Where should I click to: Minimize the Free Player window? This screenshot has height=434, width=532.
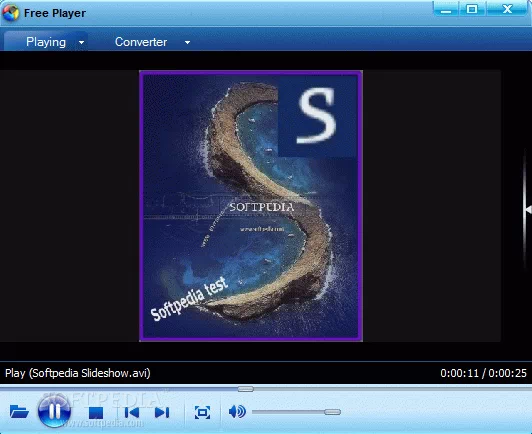(446, 9)
